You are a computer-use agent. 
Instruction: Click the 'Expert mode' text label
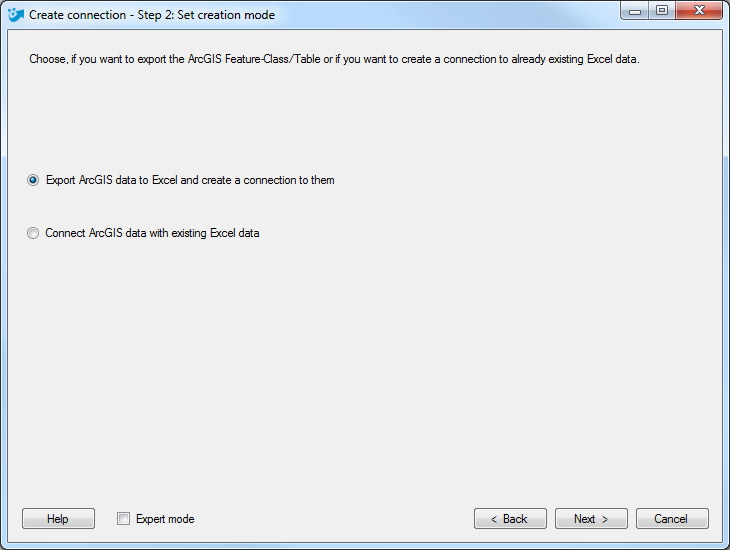[x=165, y=519]
